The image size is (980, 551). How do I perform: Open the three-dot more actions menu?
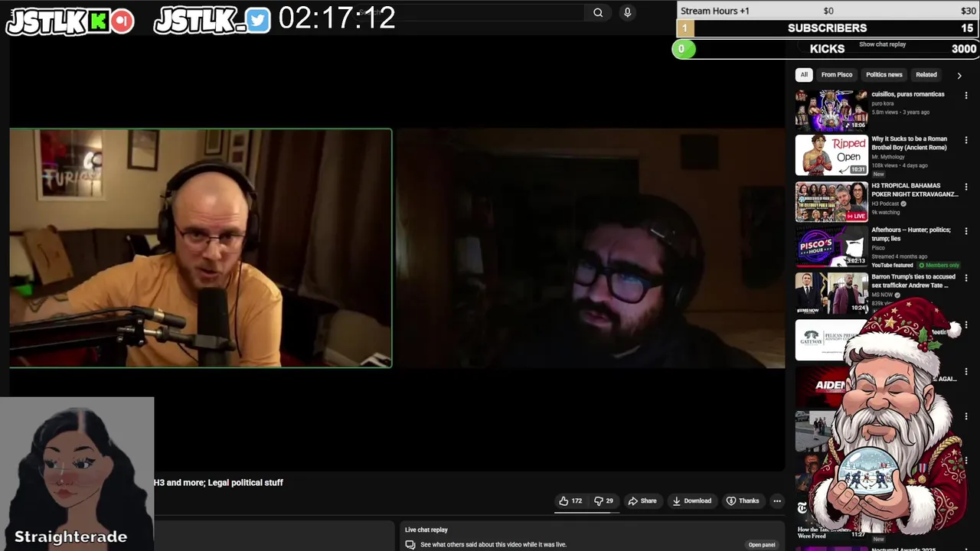click(777, 500)
